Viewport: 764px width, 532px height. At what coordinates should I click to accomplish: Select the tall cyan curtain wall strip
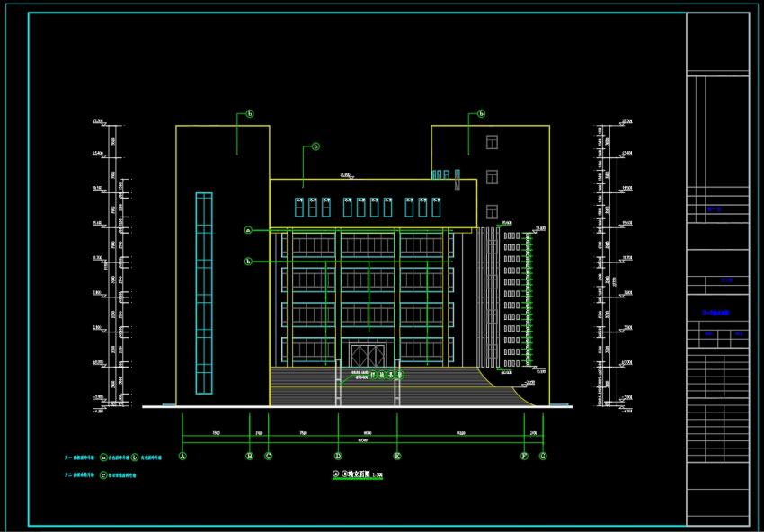[204, 293]
